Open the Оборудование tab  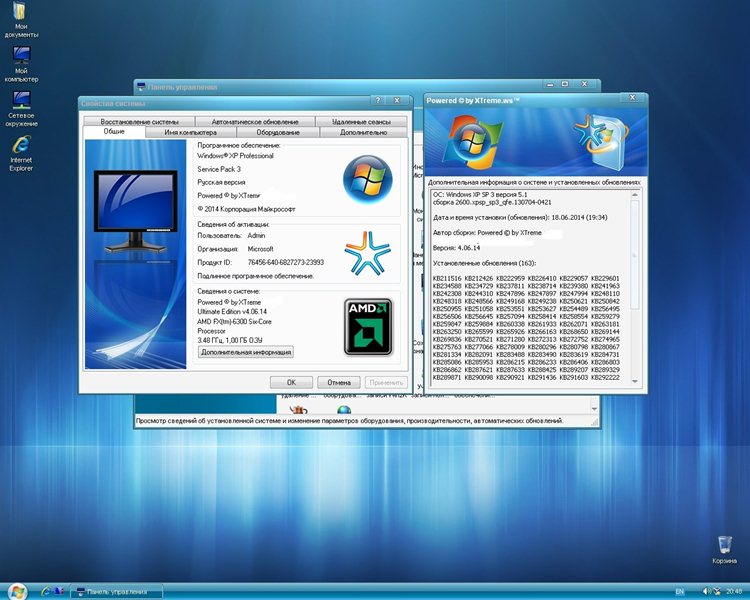pos(278,132)
